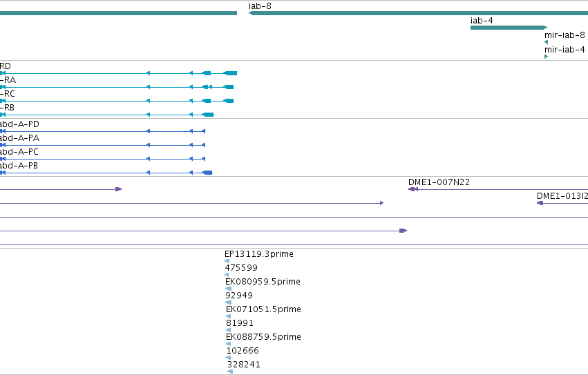Select the EP13119.3prime insertion marker
The height and width of the screenshot is (375, 588).
click(x=227, y=261)
